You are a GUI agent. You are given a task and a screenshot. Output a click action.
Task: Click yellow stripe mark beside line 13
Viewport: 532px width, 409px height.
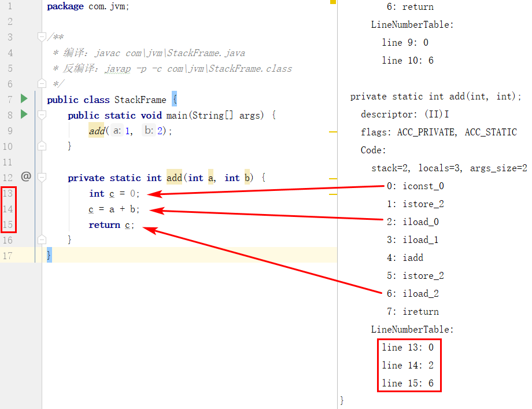(333, 194)
